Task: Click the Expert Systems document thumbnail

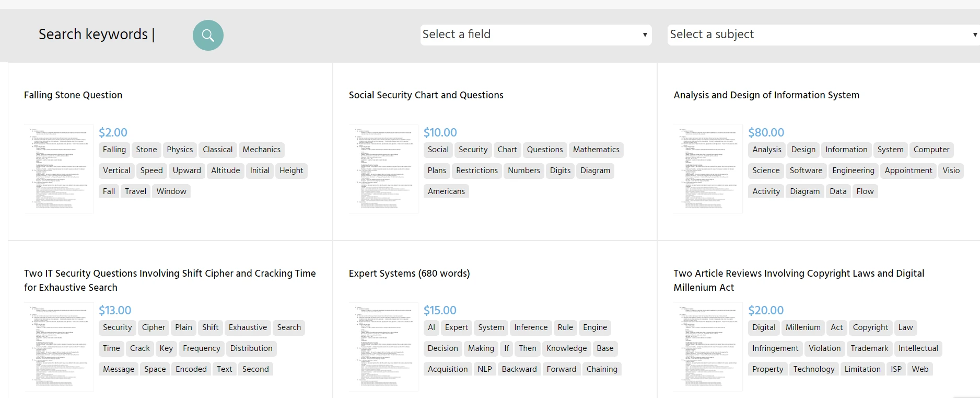Action: pyautogui.click(x=384, y=347)
